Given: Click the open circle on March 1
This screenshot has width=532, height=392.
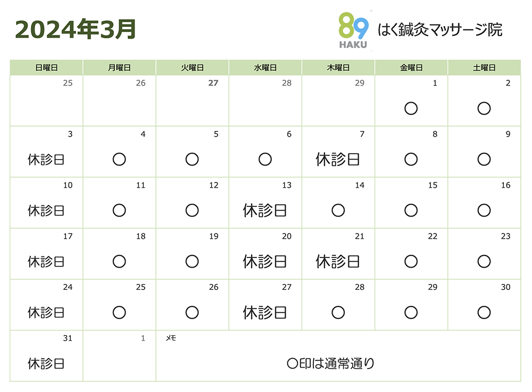Looking at the screenshot, I should tap(411, 109).
